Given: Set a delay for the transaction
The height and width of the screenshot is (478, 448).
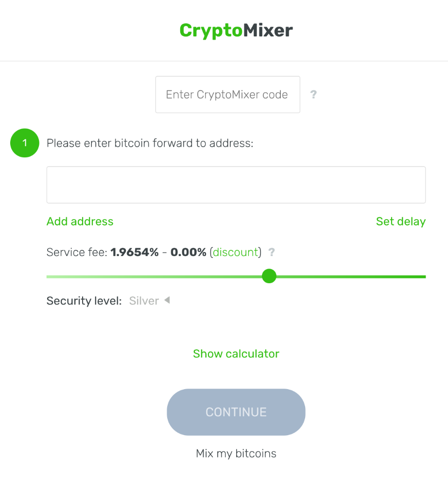Looking at the screenshot, I should coord(401,222).
